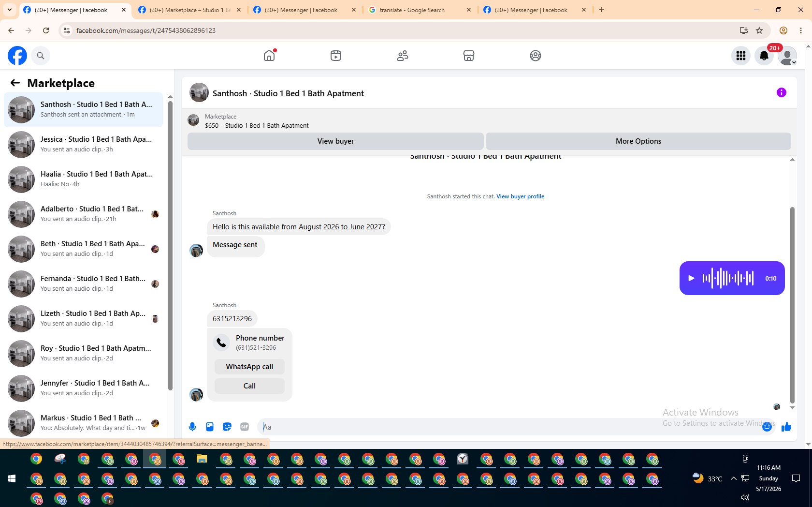
Task: Open Jennyfer conversation in chat list
Action: [x=84, y=388]
